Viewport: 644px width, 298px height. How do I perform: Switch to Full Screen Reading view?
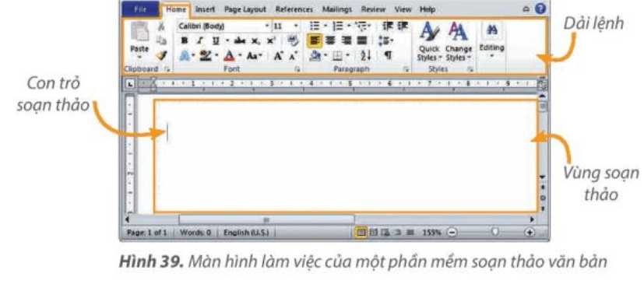374,233
